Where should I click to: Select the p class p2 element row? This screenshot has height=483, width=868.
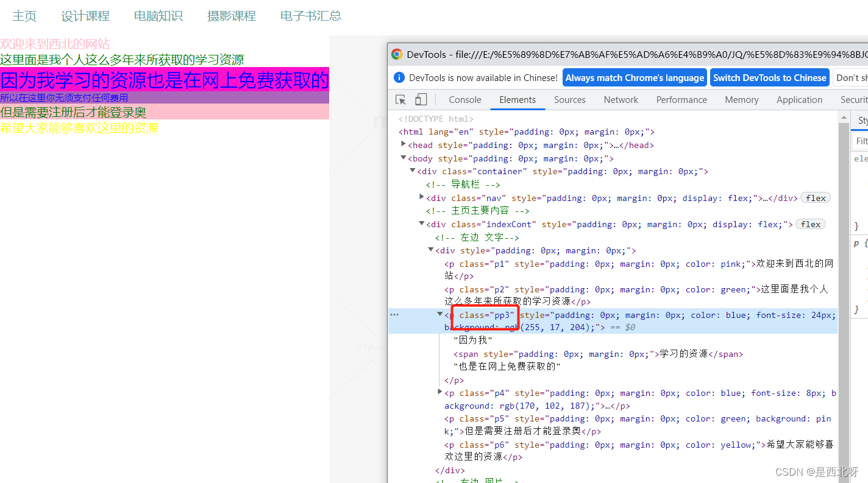[x=636, y=295]
